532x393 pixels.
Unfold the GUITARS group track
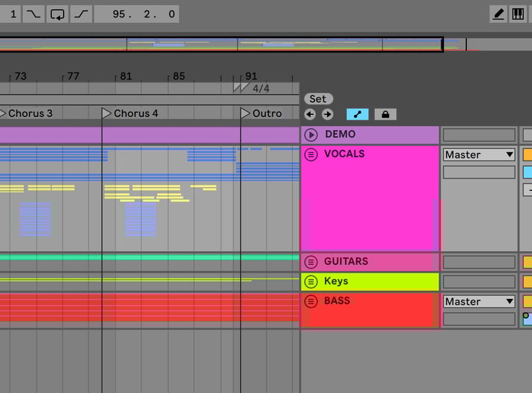(x=311, y=262)
